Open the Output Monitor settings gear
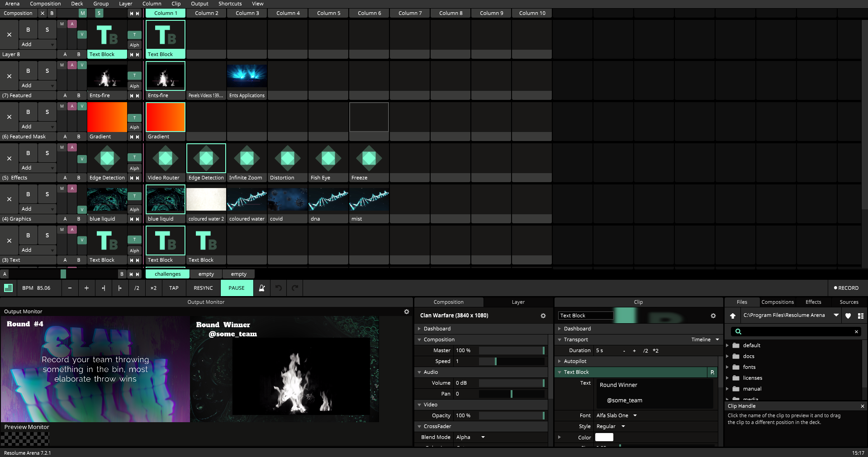 tap(406, 311)
